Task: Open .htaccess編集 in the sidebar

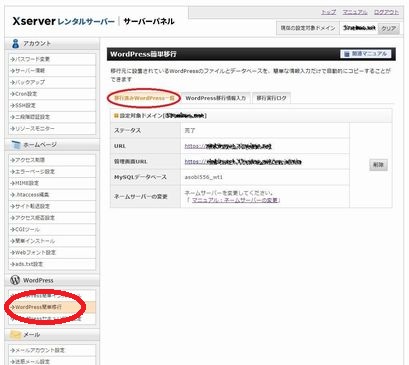Action: (52, 194)
